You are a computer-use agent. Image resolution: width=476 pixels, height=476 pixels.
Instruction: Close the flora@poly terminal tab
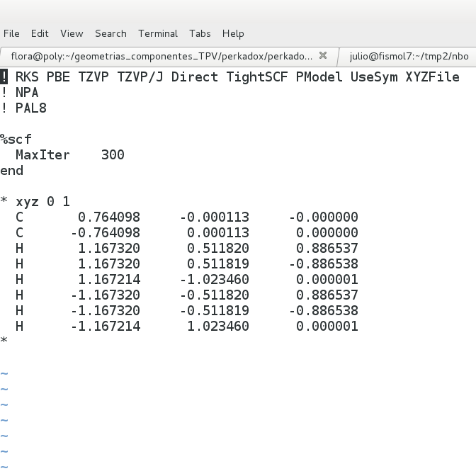coord(323,55)
